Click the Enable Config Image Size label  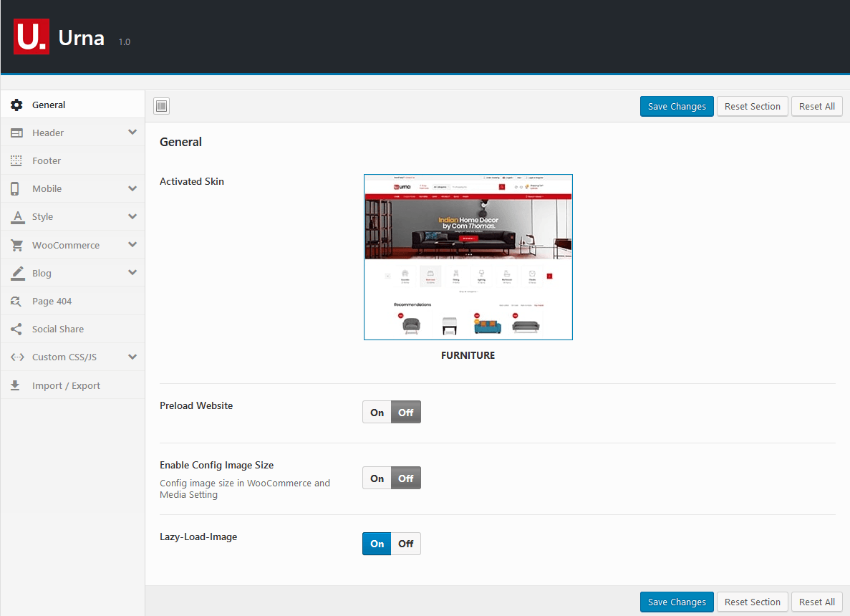(x=217, y=466)
